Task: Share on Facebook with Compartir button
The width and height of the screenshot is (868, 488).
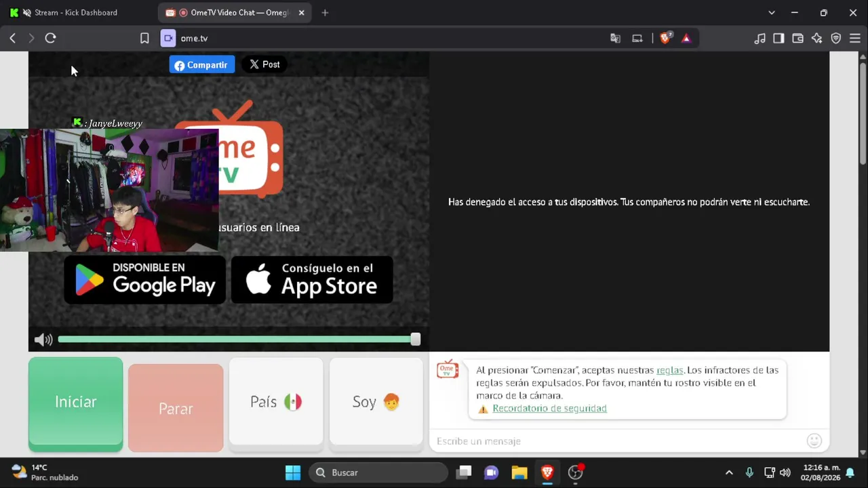Action: click(x=202, y=65)
